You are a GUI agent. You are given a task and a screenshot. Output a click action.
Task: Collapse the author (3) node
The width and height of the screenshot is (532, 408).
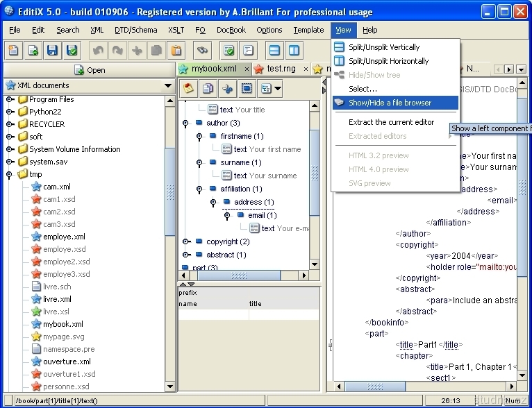point(185,124)
